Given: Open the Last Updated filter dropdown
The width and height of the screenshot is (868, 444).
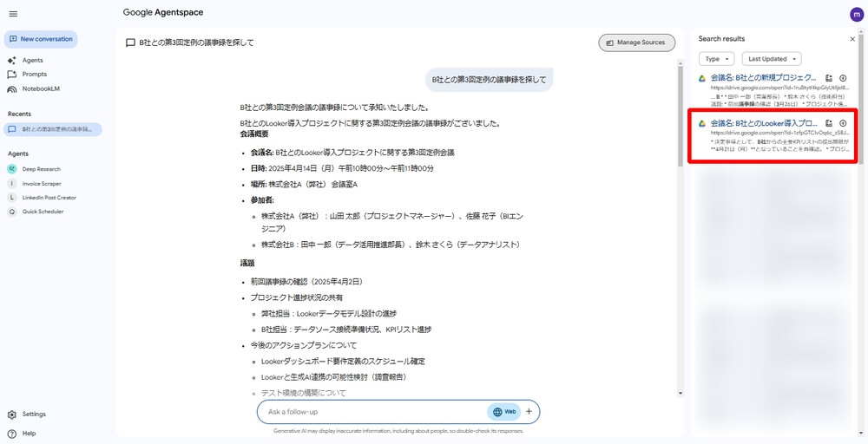Looking at the screenshot, I should point(772,59).
